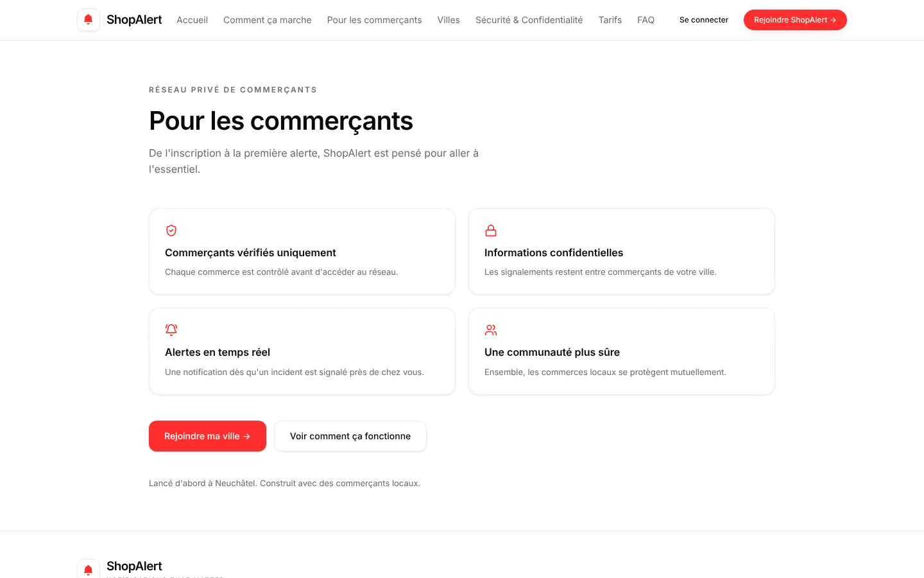Click the intro paragraph 'De l'inscription à la première alerte'
This screenshot has width=924, height=578.
pos(314,161)
